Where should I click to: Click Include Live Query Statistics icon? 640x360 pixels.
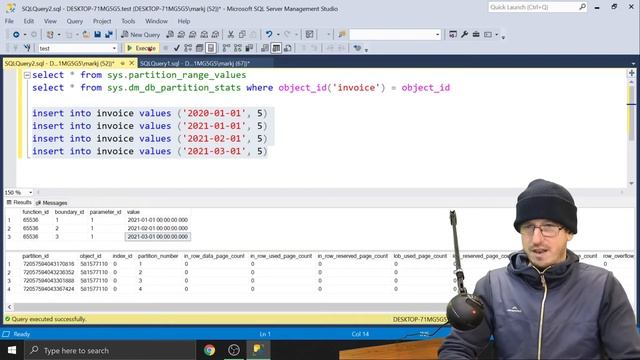click(x=238, y=48)
